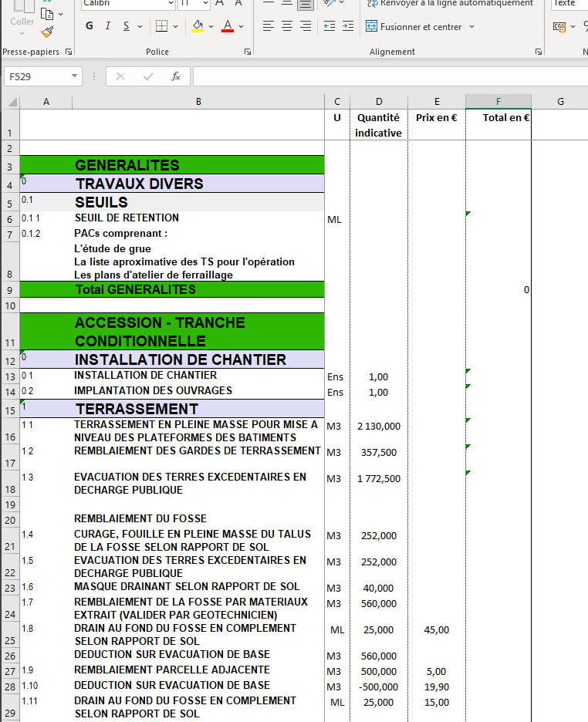Open the borders dropdown arrow
Image resolution: width=588 pixels, height=722 pixels.
point(175,27)
